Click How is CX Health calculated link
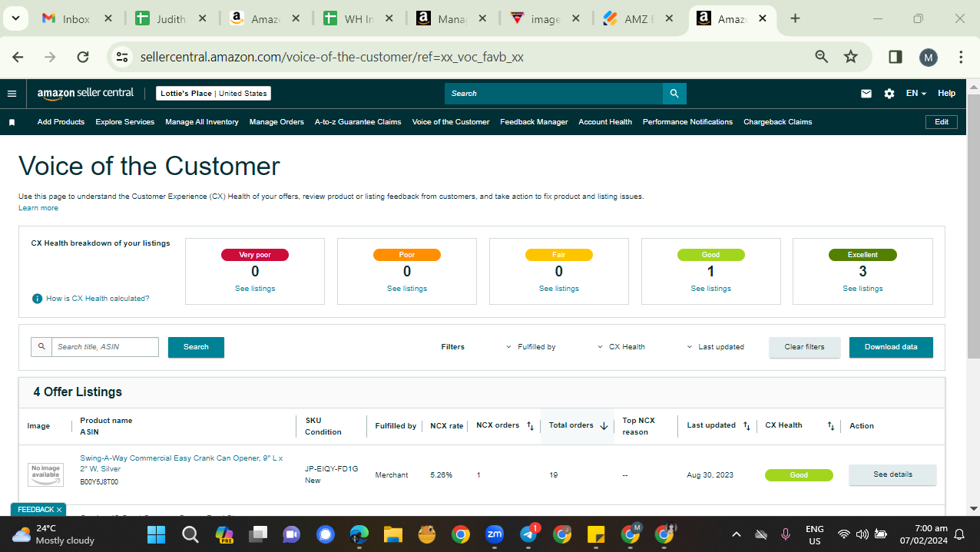This screenshot has height=552, width=980. click(98, 299)
